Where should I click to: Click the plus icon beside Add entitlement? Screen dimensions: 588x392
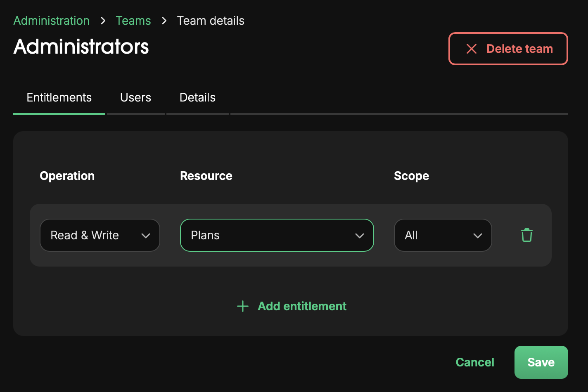pyautogui.click(x=243, y=306)
